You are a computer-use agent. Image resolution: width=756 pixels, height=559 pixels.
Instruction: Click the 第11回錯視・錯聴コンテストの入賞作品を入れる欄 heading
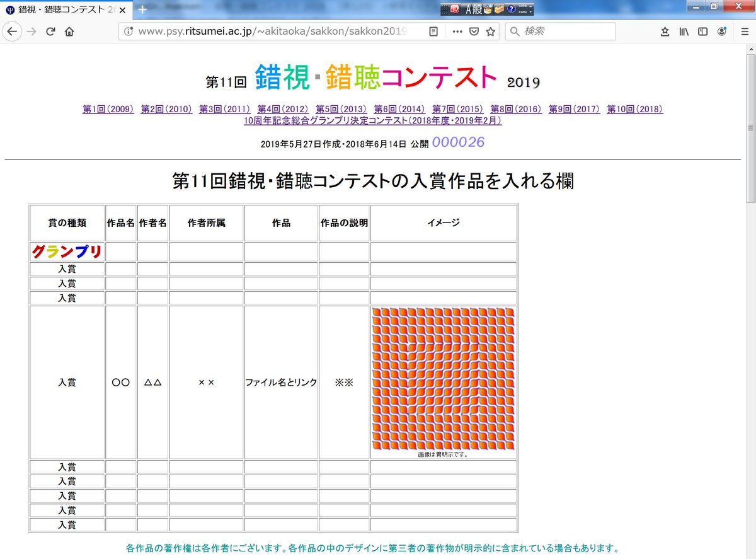tap(373, 182)
